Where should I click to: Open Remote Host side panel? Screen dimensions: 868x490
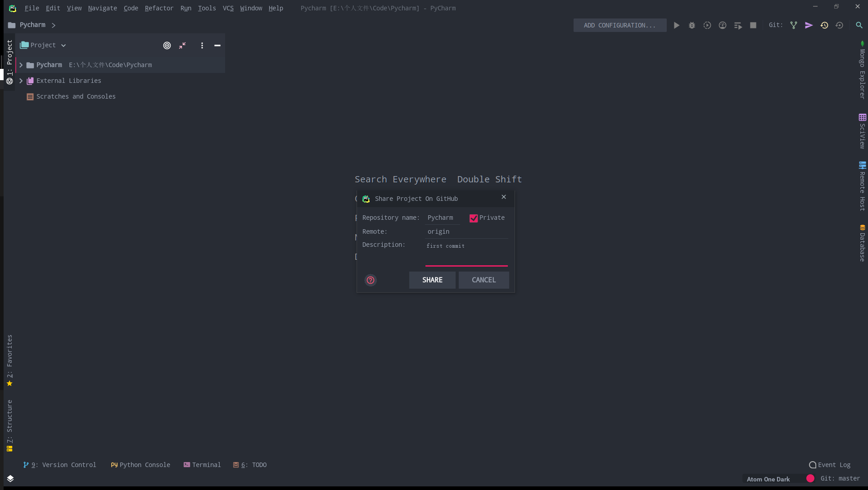(x=862, y=186)
